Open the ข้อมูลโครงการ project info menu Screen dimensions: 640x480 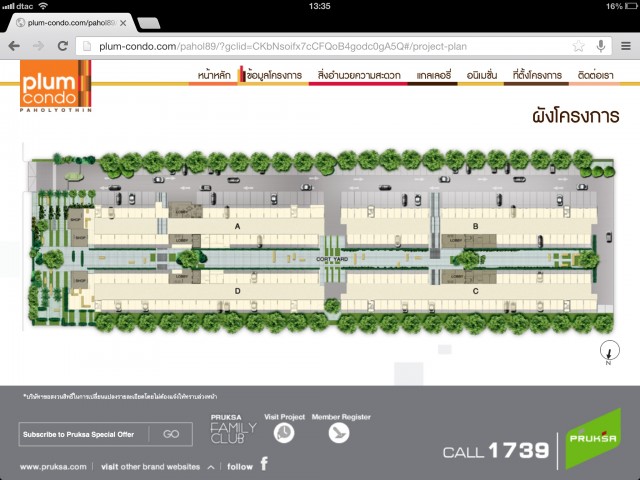274,76
